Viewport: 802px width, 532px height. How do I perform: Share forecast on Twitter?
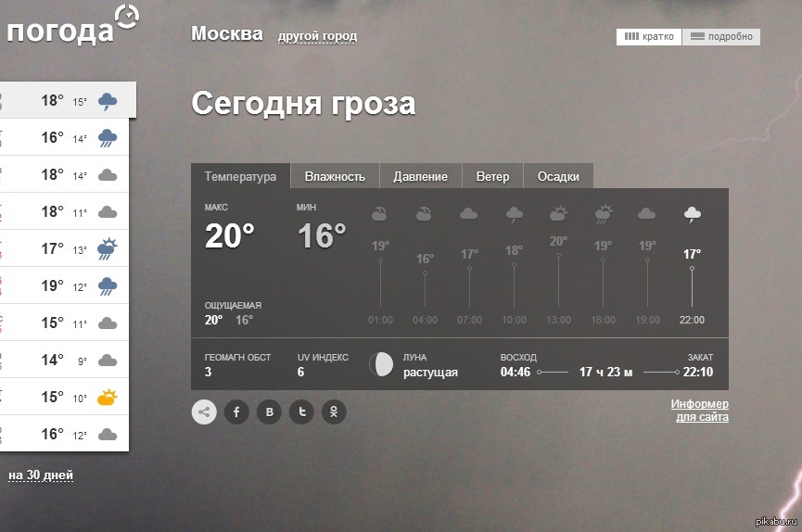tap(301, 412)
